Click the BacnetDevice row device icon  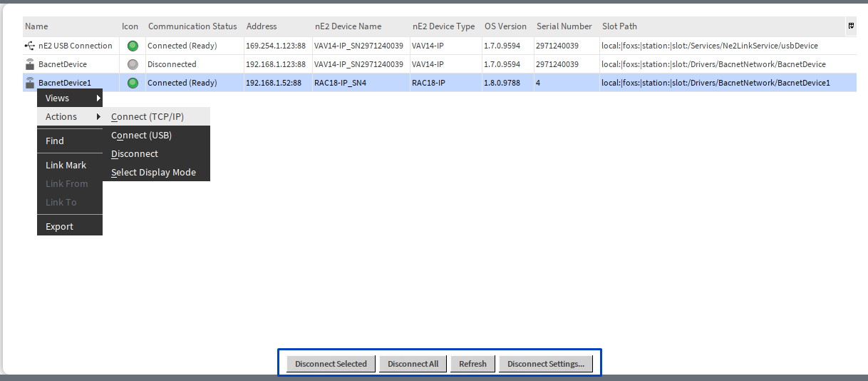29,64
